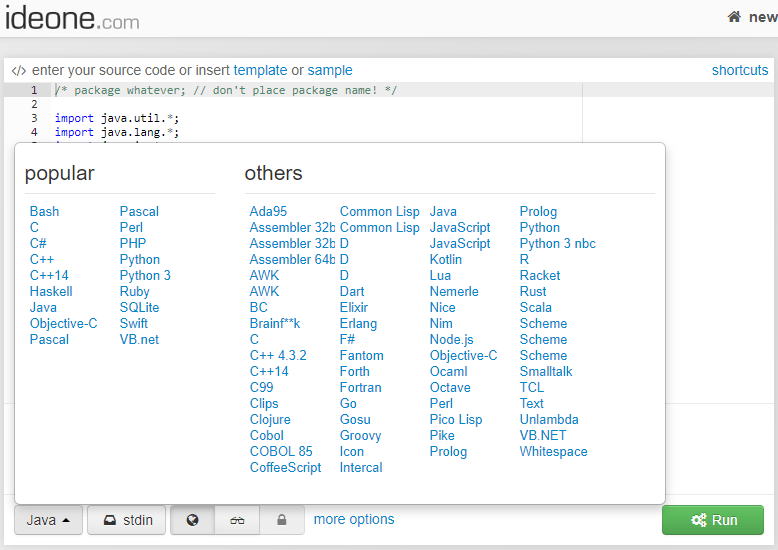Open the shortcuts link
The height and width of the screenshot is (550, 778).
point(740,70)
